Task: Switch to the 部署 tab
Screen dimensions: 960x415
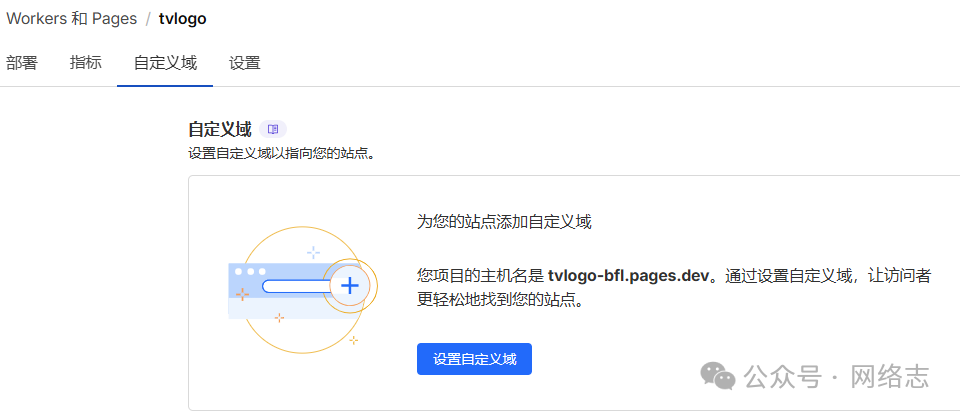Action: [x=22, y=63]
